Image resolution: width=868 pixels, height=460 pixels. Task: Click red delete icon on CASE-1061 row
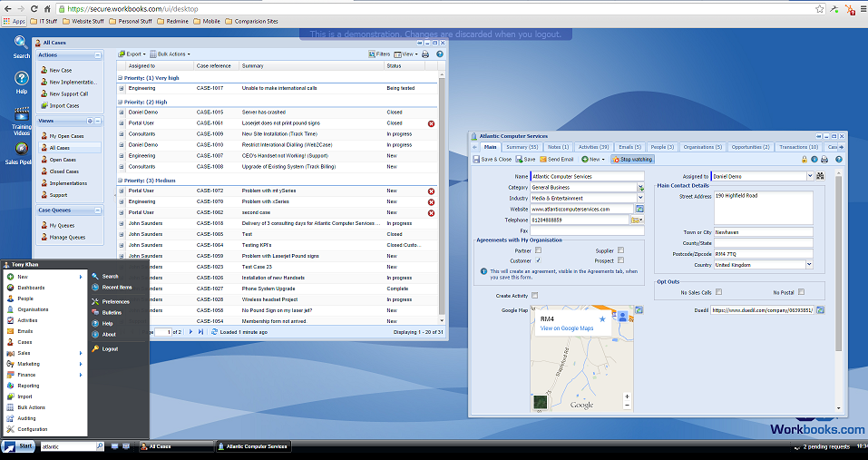point(431,123)
